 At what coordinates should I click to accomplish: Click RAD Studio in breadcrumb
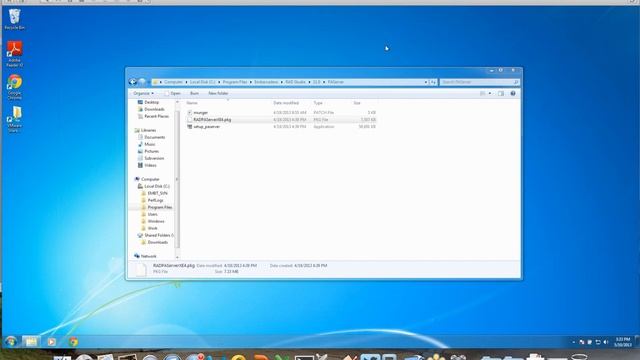click(296, 82)
